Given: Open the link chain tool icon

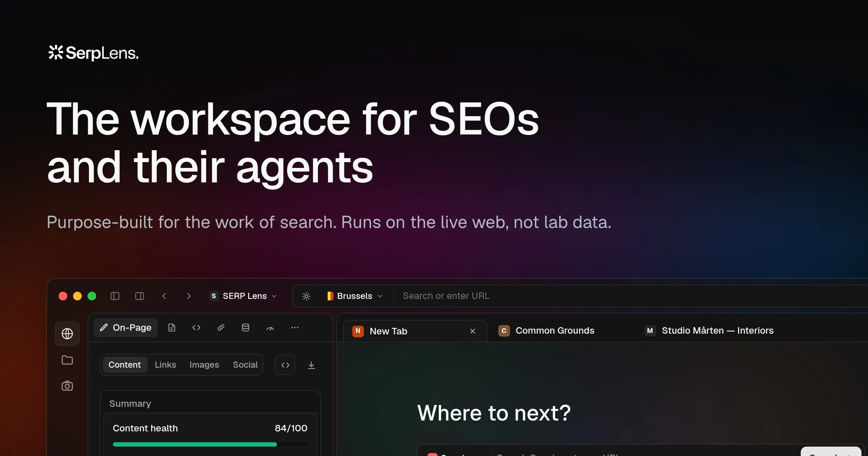Looking at the screenshot, I should pos(221,328).
